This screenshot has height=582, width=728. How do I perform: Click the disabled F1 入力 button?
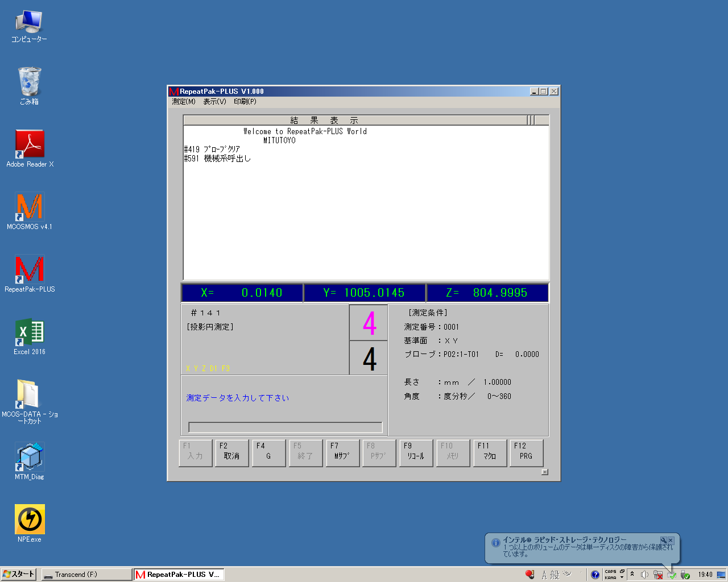196,453
